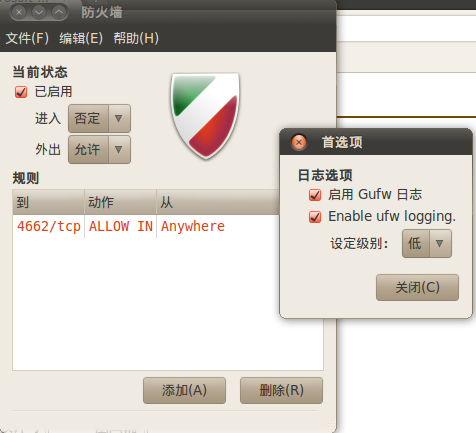The height and width of the screenshot is (433, 476).
Task: Click the 删除(R) button
Action: point(281,390)
